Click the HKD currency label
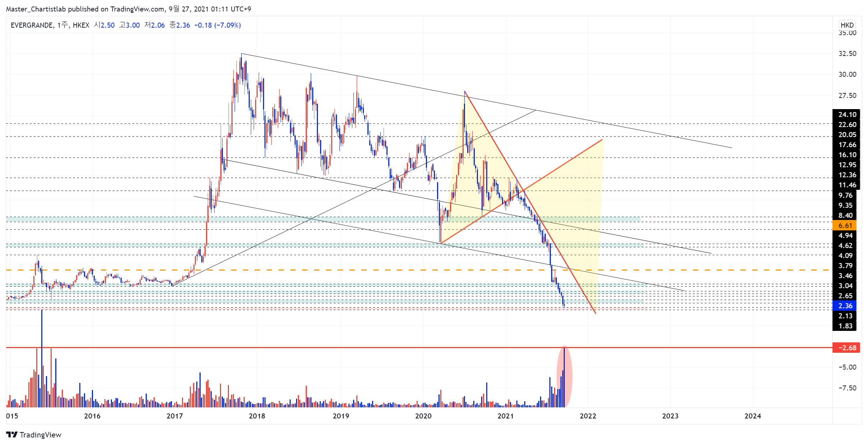 coord(847,25)
